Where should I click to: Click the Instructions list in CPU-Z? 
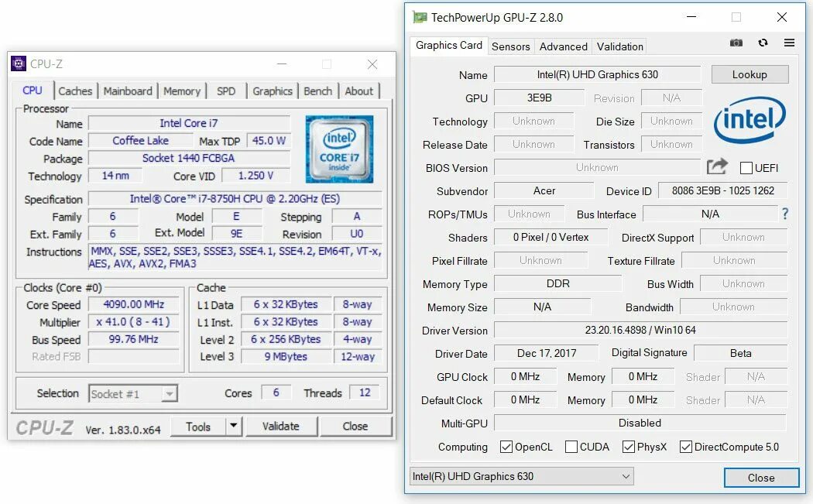click(235, 257)
